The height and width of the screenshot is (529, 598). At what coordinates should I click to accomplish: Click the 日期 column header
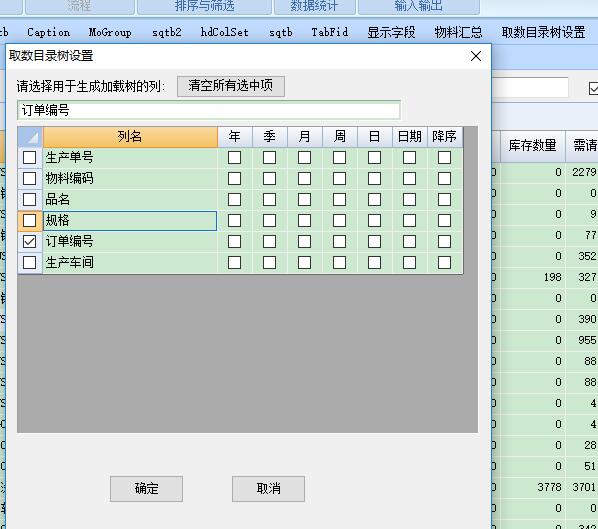pos(410,137)
